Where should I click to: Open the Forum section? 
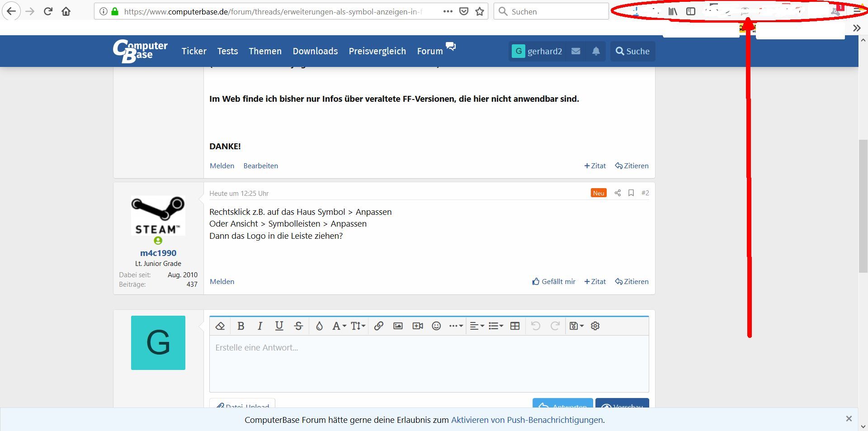tap(430, 51)
